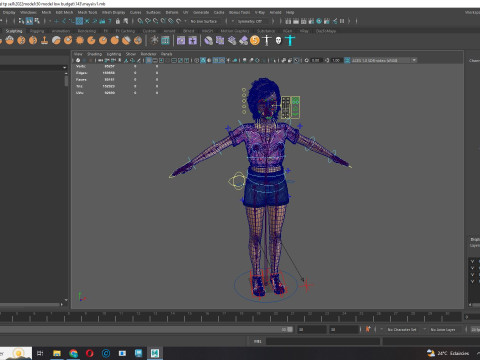Image resolution: width=480 pixels, height=360 pixels.
Task: Click the white skull shelf icon
Action: point(279,41)
